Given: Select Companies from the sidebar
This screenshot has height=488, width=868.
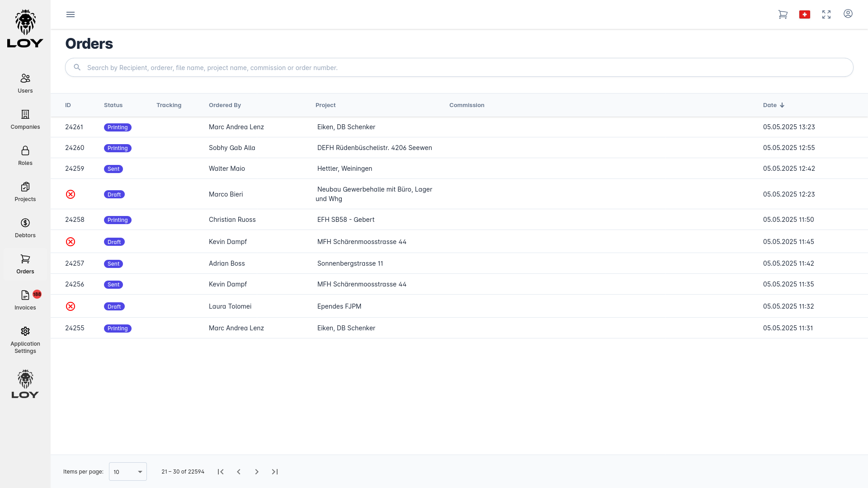Looking at the screenshot, I should (x=25, y=119).
